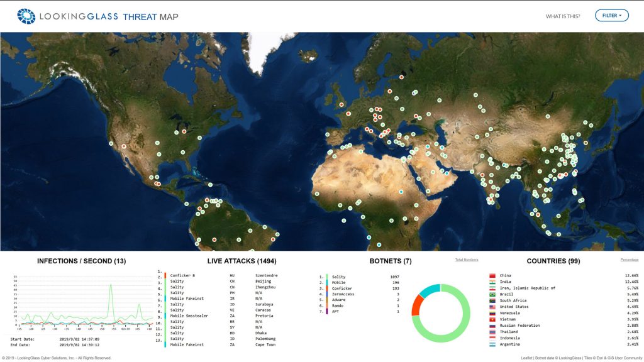Select Conficker in the botnets list
644x362 pixels.
[x=341, y=288]
